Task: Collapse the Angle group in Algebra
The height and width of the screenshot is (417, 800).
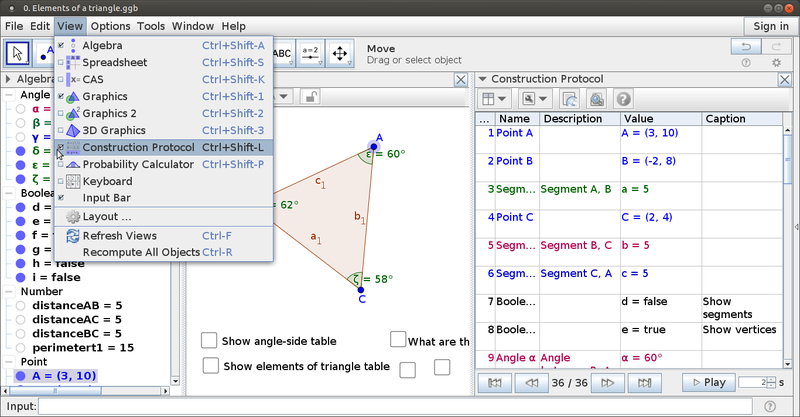Action: click(9, 95)
